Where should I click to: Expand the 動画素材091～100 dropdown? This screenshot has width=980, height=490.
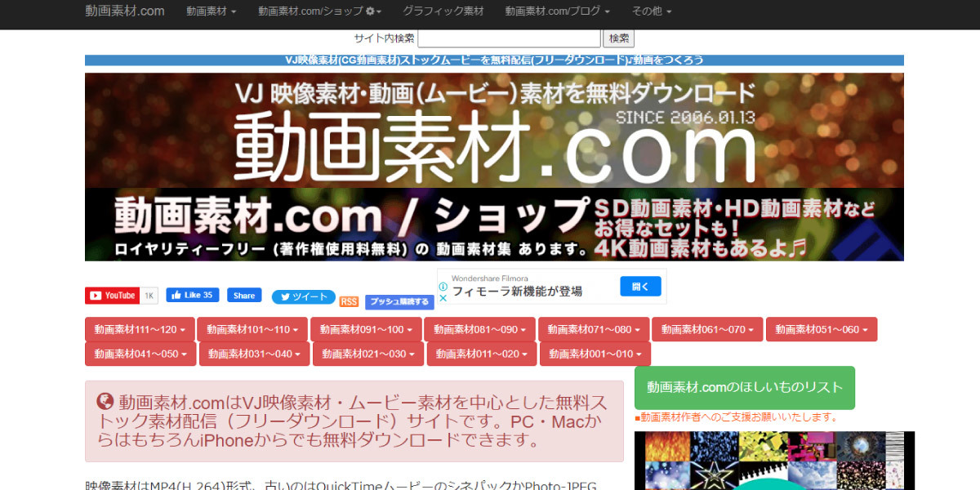(x=366, y=329)
